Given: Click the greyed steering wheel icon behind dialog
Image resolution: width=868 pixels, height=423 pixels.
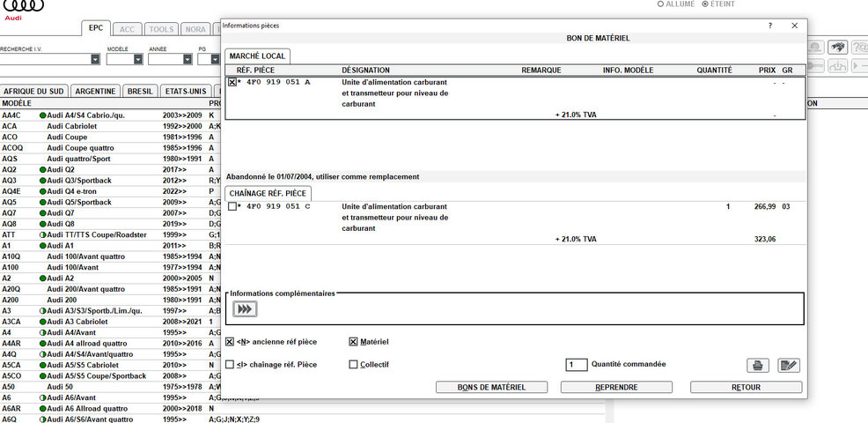Looking at the screenshot, I should [x=838, y=66].
